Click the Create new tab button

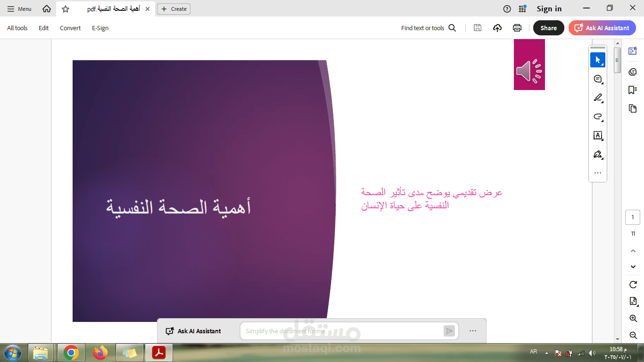pos(173,9)
